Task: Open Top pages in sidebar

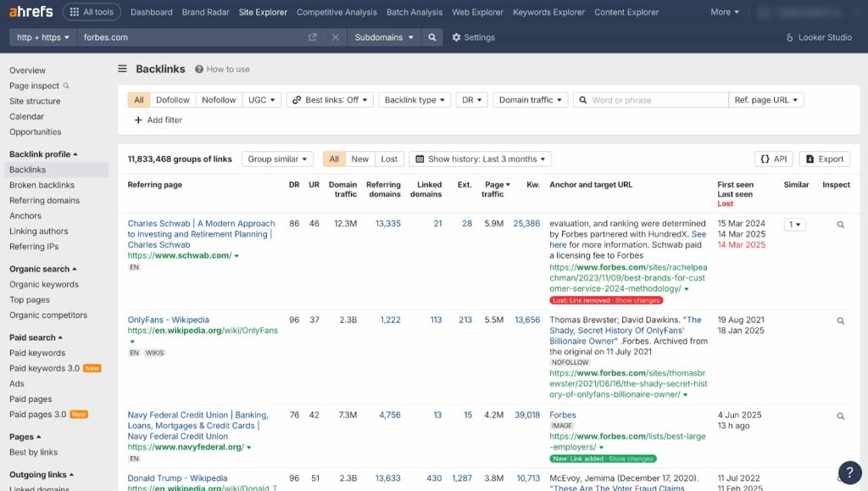Action: click(30, 300)
